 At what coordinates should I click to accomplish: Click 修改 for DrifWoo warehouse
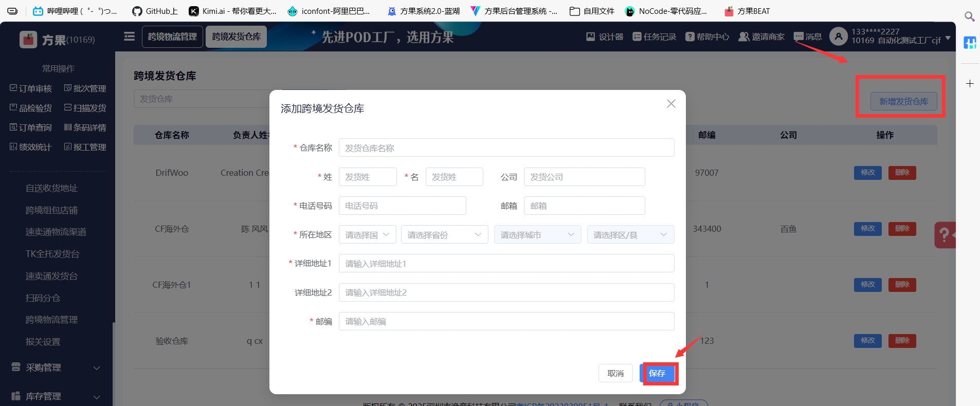click(x=868, y=173)
